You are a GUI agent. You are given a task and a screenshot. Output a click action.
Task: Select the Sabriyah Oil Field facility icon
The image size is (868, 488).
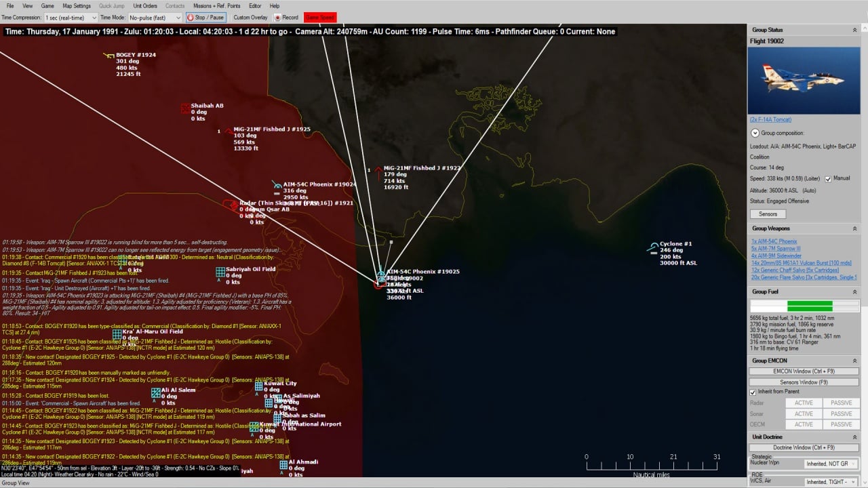(x=220, y=272)
